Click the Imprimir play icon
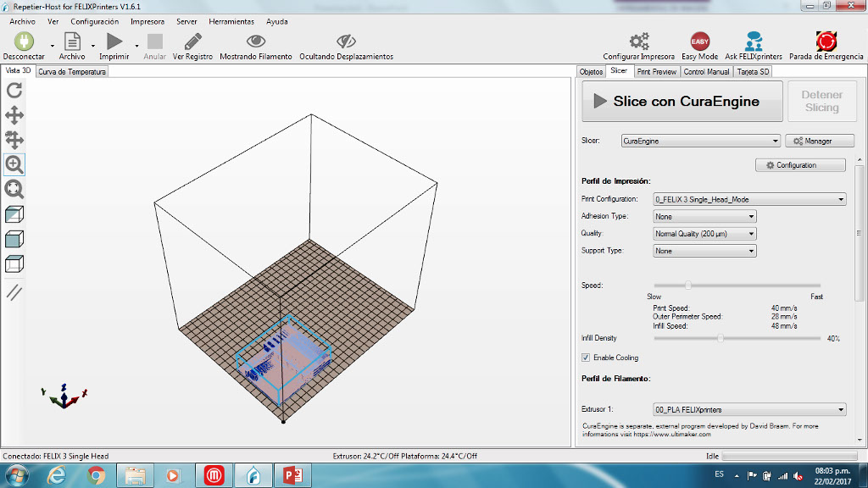The height and width of the screenshot is (488, 868). [x=114, y=42]
